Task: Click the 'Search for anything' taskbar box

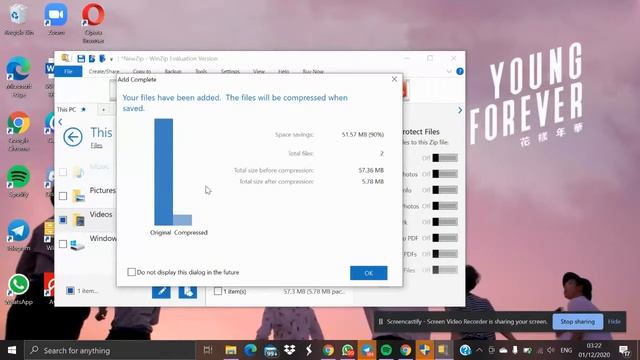Action: [x=109, y=350]
